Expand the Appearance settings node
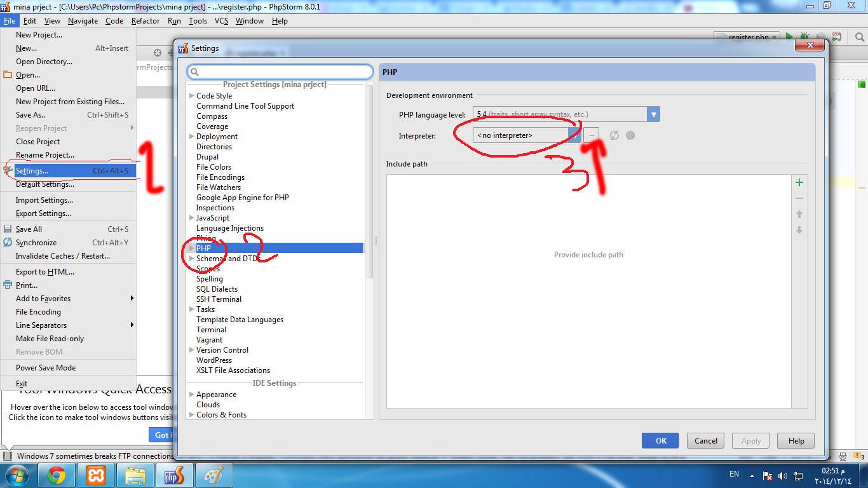 point(191,395)
